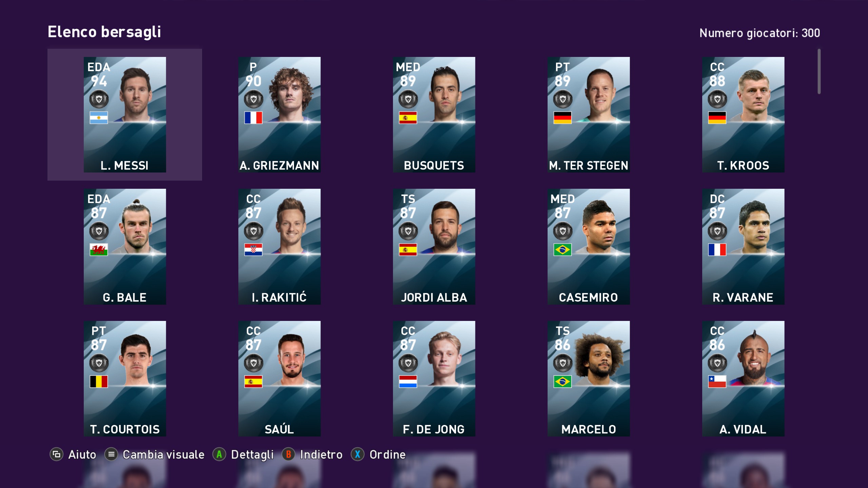Pick the F. De Jong card
Screen dimensions: 868x488
[434, 379]
